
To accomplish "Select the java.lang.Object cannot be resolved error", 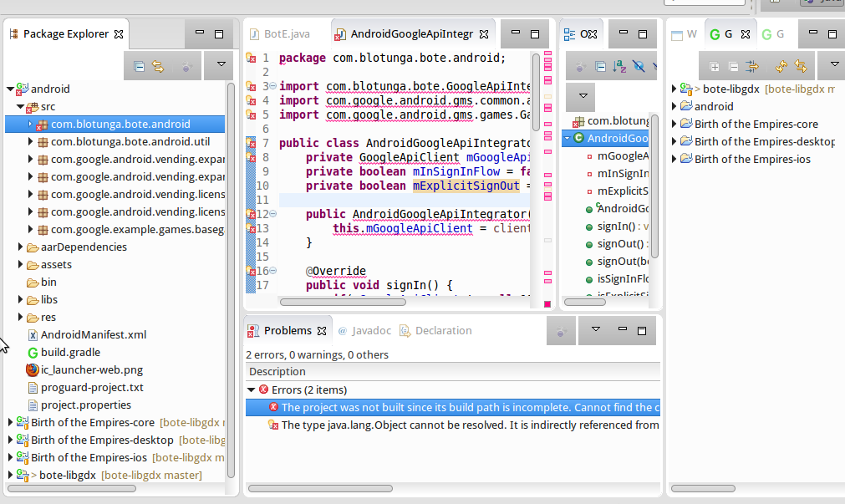I will coord(453,425).
